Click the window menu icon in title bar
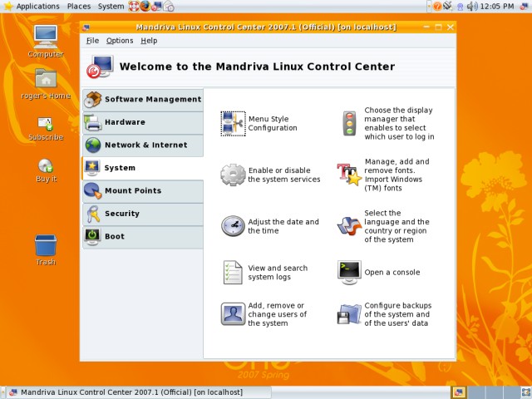Image resolution: width=532 pixels, height=399 pixels. tap(86, 27)
